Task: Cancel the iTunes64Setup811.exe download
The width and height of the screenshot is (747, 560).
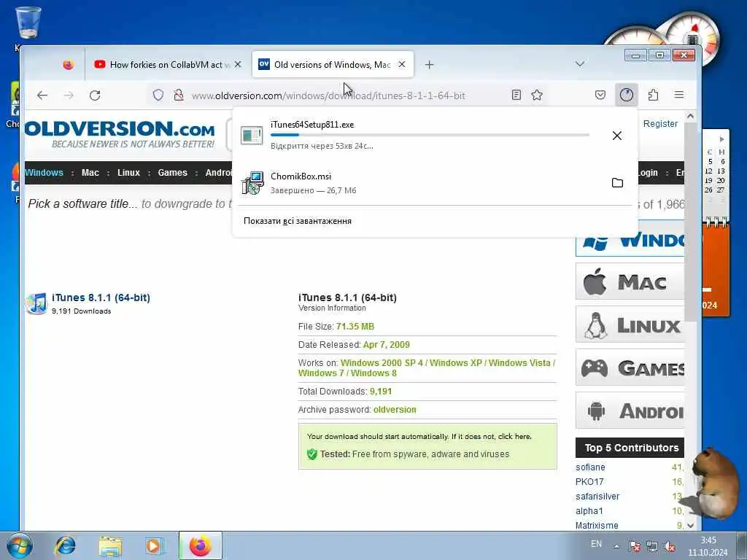Action: [617, 136]
